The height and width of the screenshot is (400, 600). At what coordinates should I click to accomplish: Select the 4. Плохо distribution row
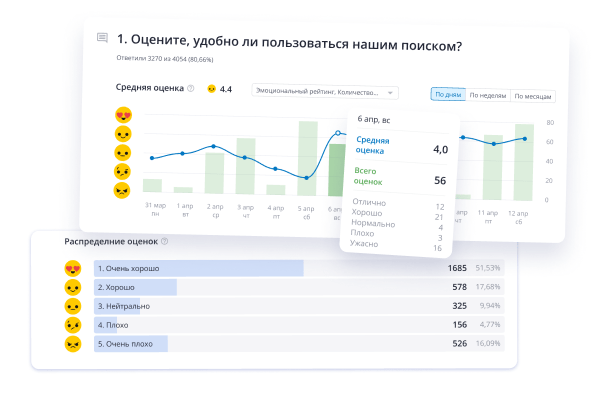300,325
